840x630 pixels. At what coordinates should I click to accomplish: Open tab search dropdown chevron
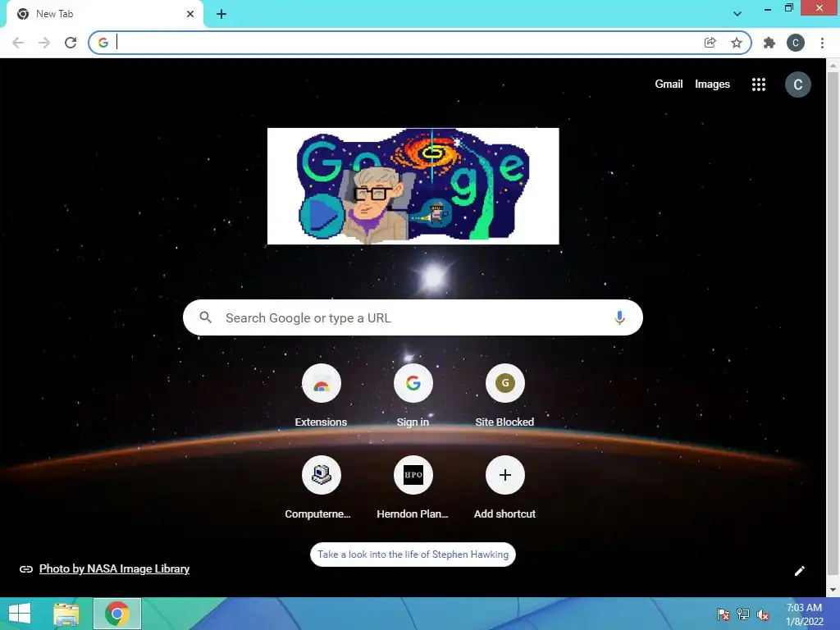tap(737, 13)
